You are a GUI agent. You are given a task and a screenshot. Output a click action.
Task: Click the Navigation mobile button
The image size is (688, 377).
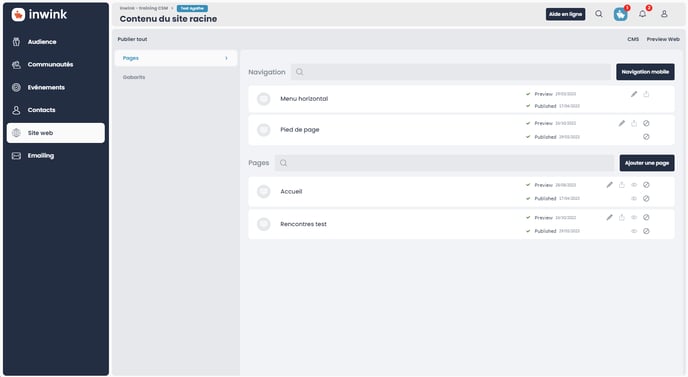(x=645, y=72)
